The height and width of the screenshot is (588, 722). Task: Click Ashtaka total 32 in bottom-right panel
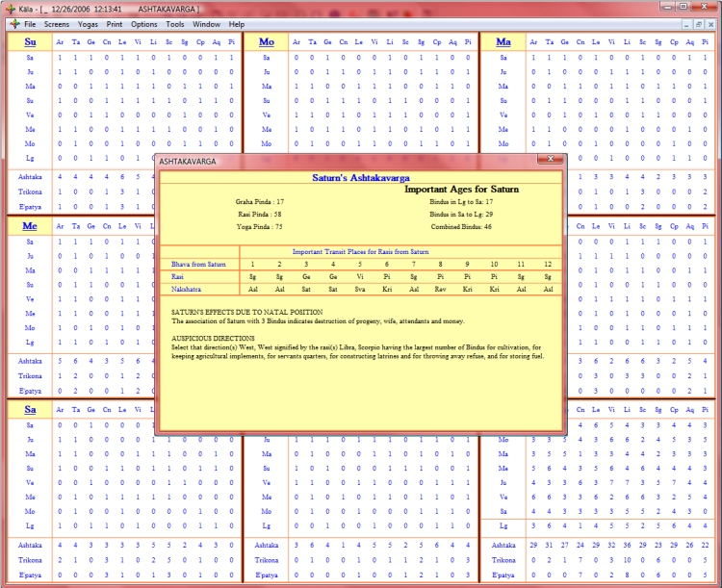pyautogui.click(x=611, y=546)
